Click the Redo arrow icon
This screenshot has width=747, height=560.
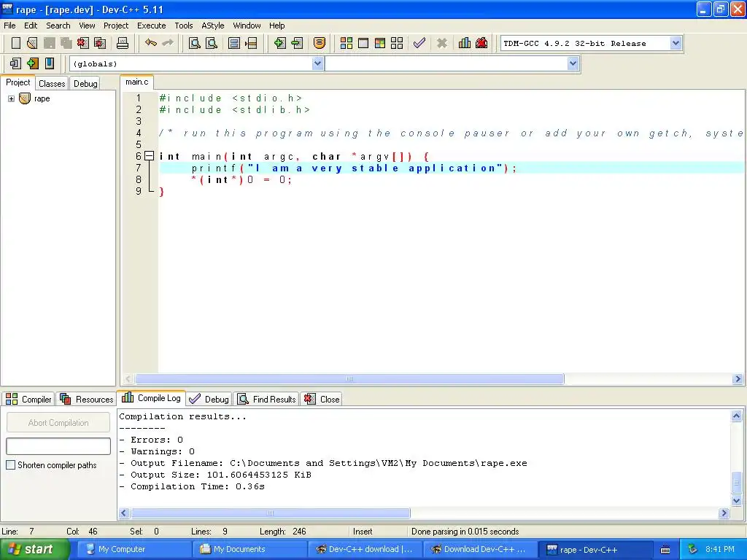pos(168,43)
